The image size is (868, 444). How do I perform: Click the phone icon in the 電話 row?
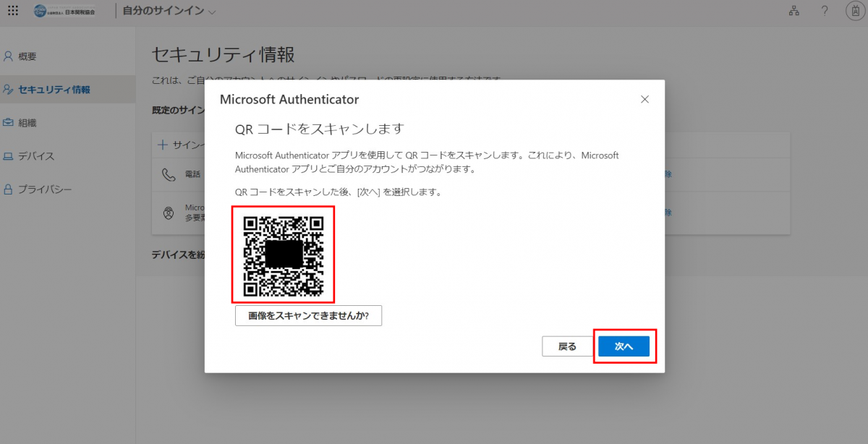click(x=169, y=174)
